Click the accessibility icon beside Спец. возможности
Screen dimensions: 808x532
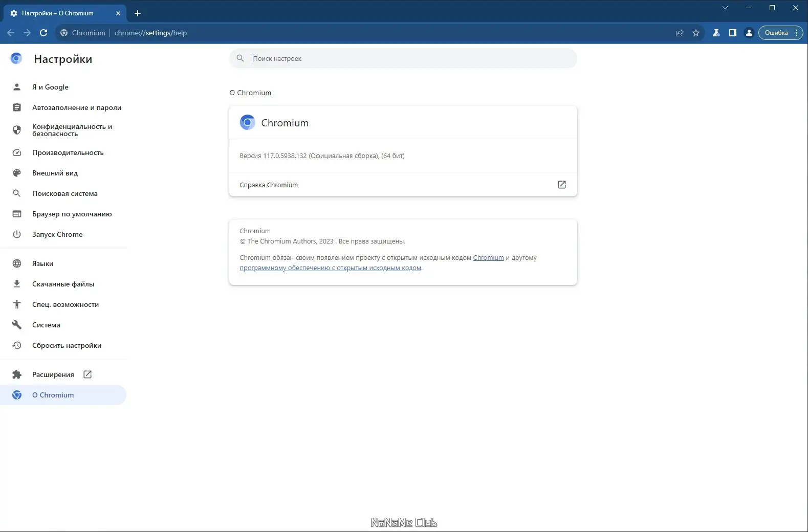(x=17, y=304)
